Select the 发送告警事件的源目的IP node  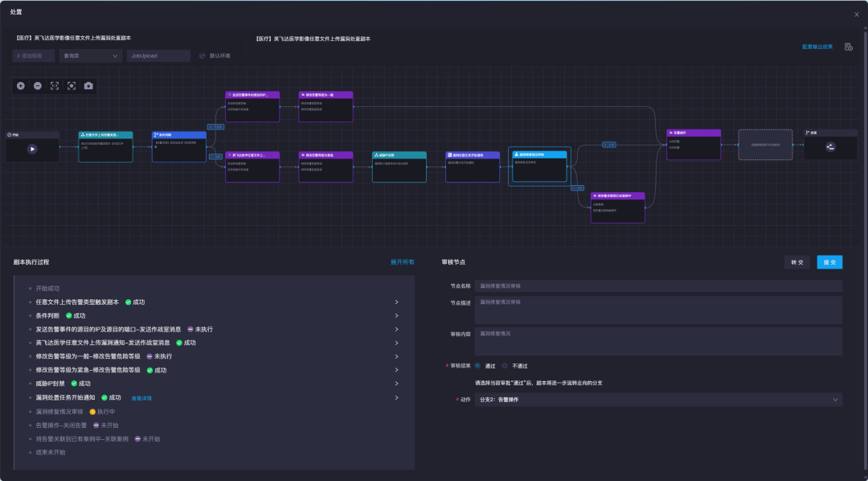pyautogui.click(x=252, y=106)
